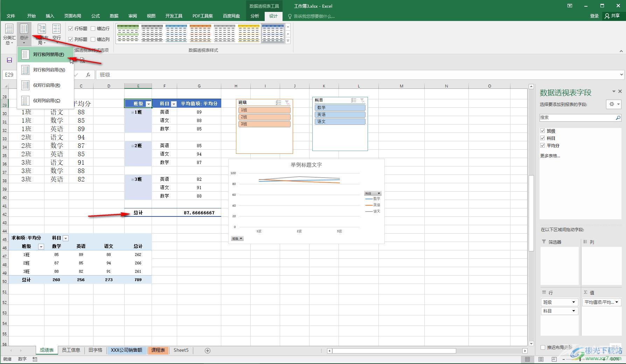
Task: Select 数学 in the 科目 slicer
Action: point(340,108)
